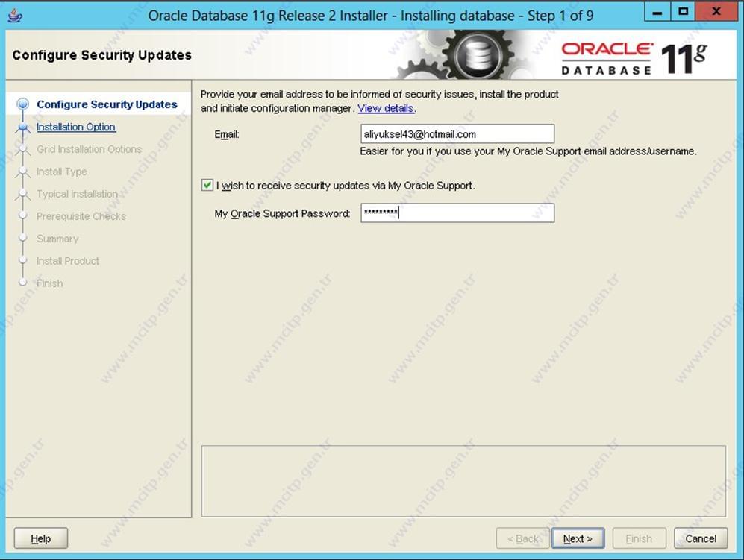
Task: Close the installer window
Action: 716,13
